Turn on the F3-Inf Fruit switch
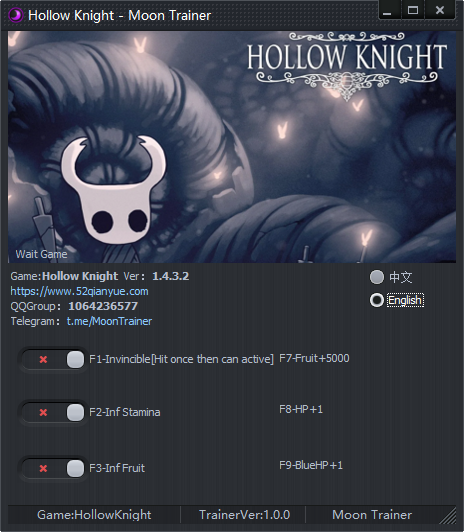The width and height of the screenshot is (464, 532). 53,469
